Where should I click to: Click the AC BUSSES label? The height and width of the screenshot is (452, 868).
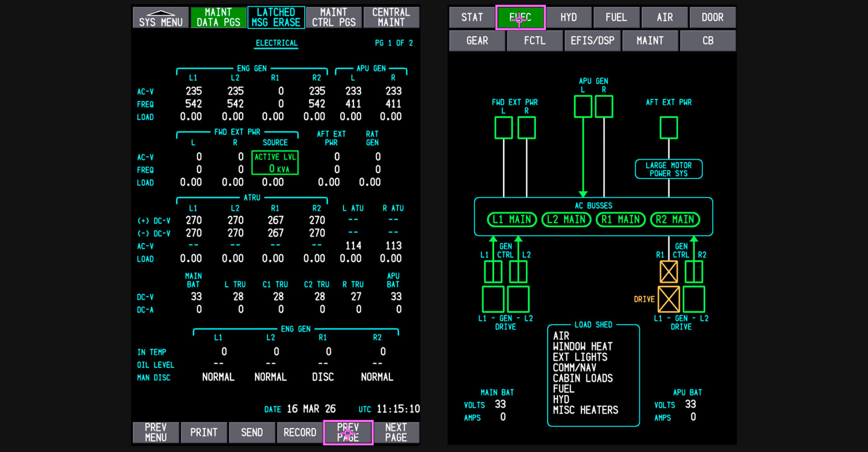pos(594,206)
